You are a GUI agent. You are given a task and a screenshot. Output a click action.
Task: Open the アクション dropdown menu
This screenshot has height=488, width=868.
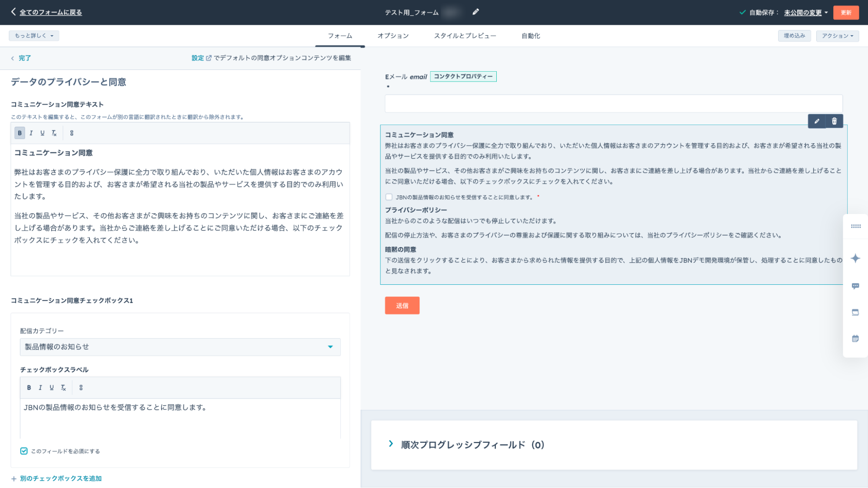(837, 36)
